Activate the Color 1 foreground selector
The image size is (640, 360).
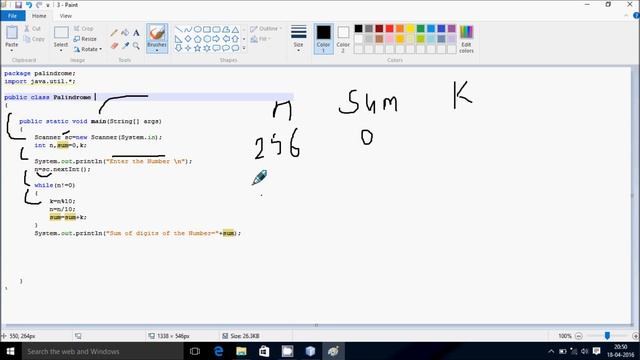point(323,39)
